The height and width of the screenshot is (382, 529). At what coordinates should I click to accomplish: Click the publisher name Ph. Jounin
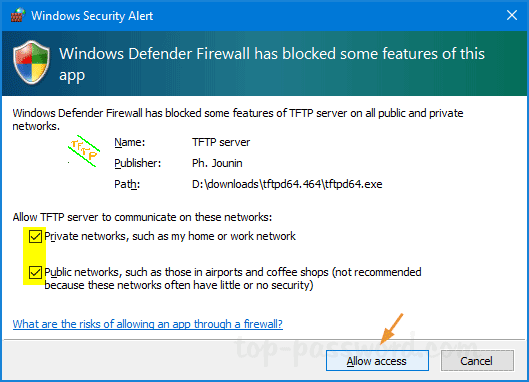(217, 163)
